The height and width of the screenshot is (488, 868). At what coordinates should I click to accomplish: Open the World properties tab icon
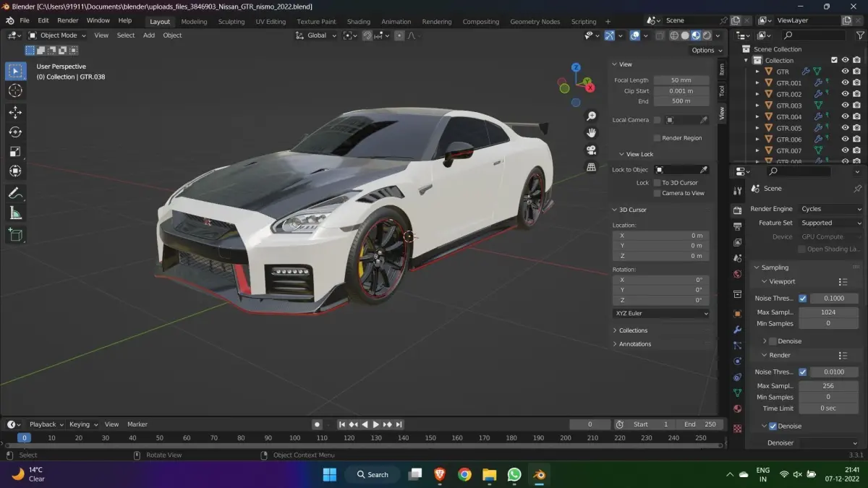coord(737,274)
